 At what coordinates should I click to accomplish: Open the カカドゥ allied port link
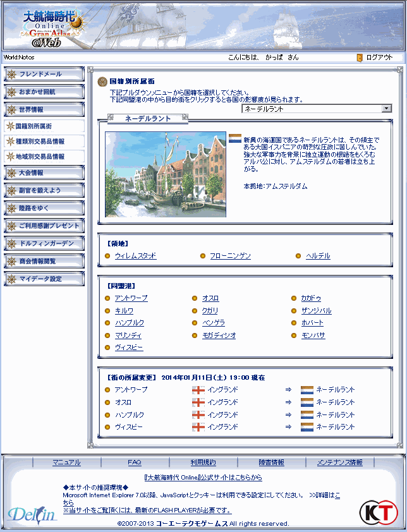coord(311,298)
